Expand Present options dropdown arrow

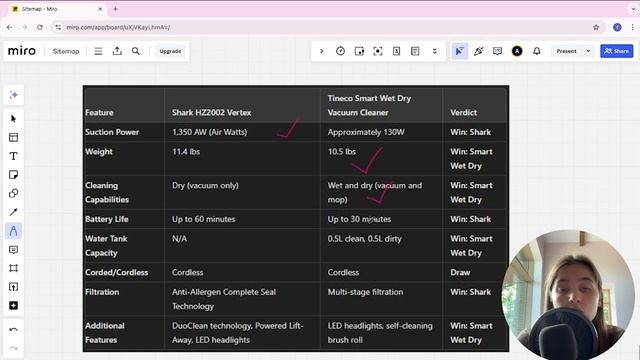[588, 51]
